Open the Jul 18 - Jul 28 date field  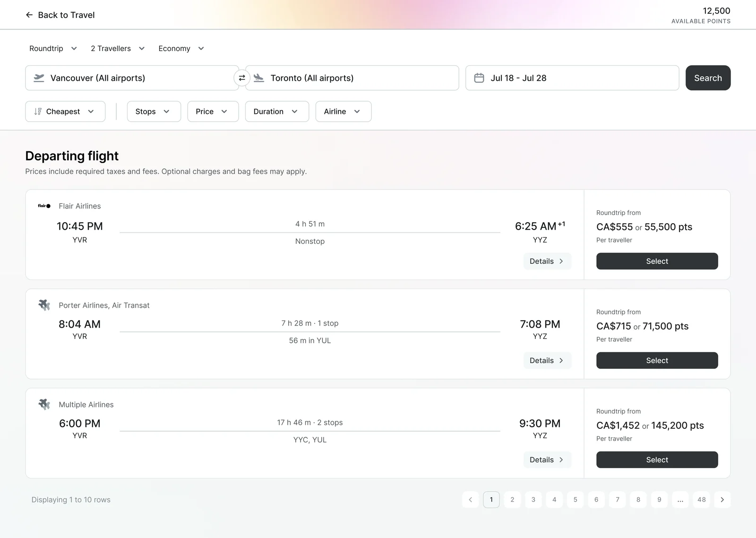pos(572,78)
